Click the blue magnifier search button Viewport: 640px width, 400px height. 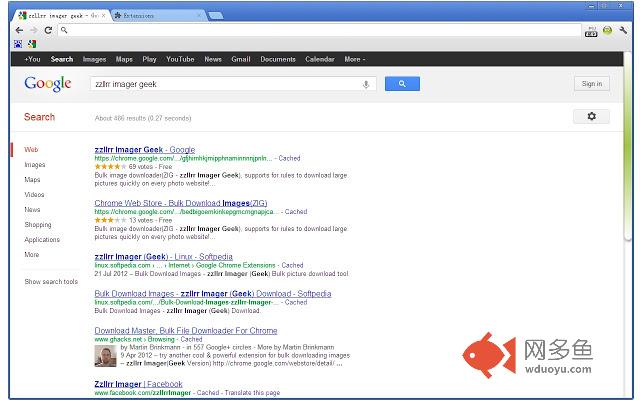402,84
